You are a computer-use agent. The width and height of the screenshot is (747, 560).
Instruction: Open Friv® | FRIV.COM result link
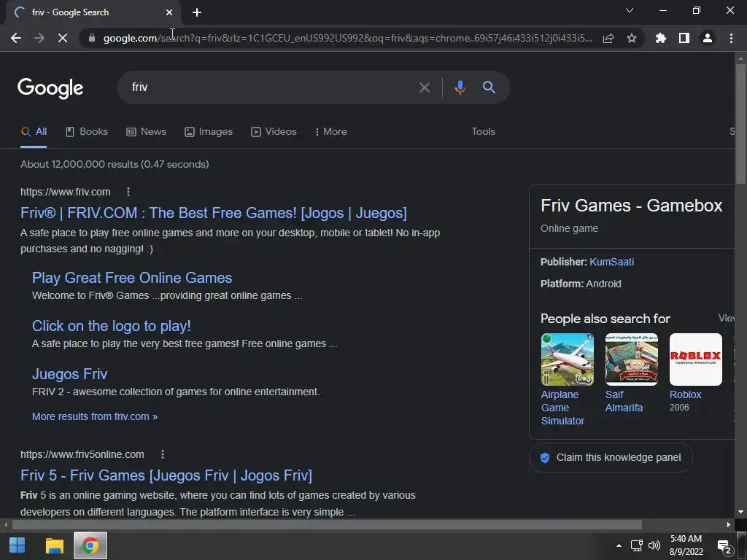tap(214, 213)
